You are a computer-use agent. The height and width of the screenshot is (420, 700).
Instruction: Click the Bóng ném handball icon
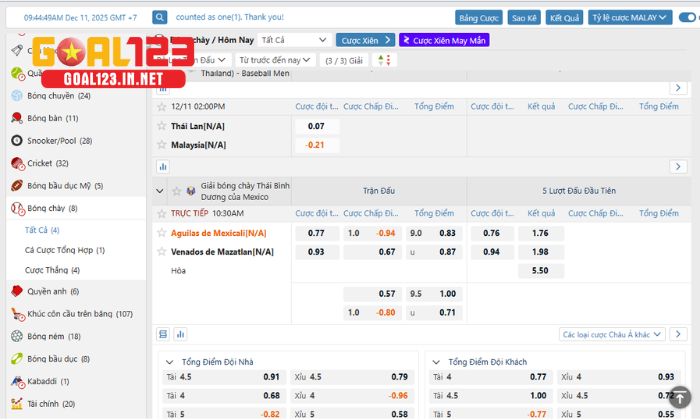pos(17,336)
